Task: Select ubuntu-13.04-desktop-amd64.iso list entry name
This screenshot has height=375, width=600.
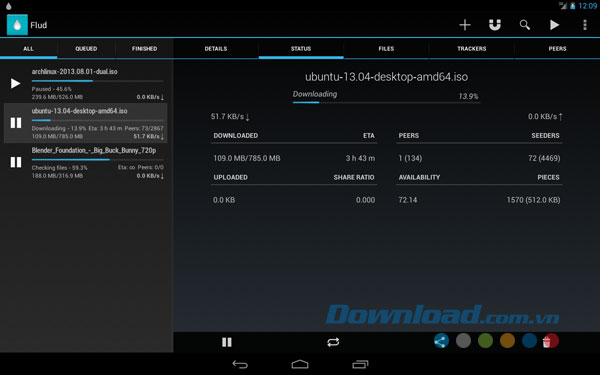Action: [79, 111]
